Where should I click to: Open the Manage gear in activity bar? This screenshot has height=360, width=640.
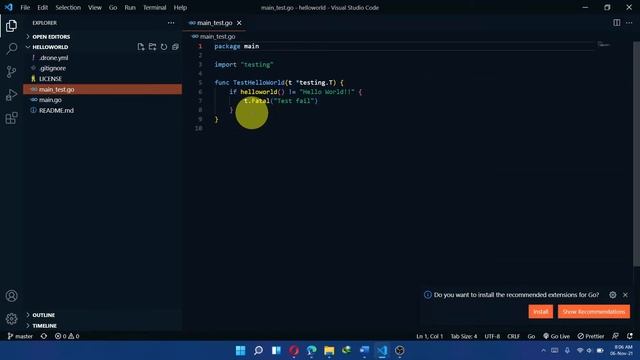tap(11, 318)
